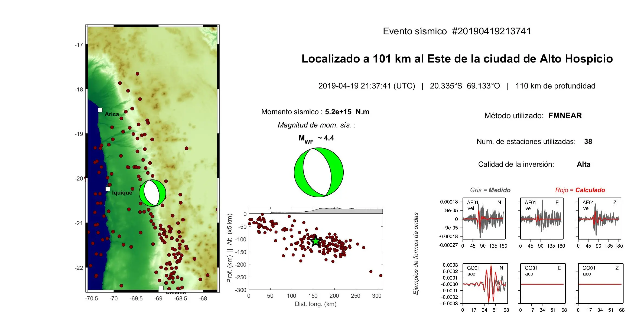The height and width of the screenshot is (328, 644).
Task: Open the GO01 N acceleration waveform plot
Action: [485, 283]
